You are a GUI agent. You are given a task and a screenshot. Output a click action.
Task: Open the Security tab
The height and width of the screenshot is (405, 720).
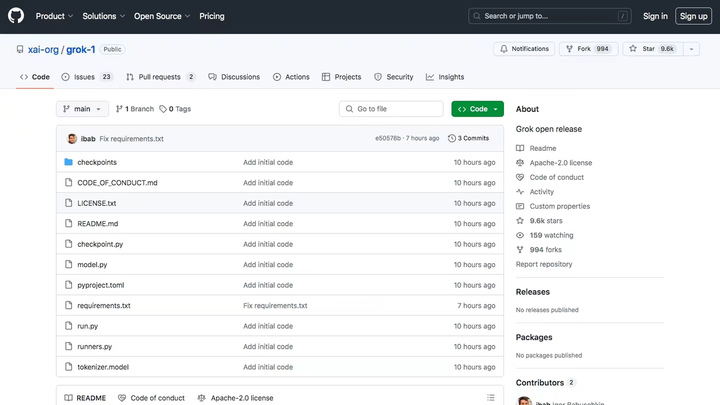(x=394, y=77)
